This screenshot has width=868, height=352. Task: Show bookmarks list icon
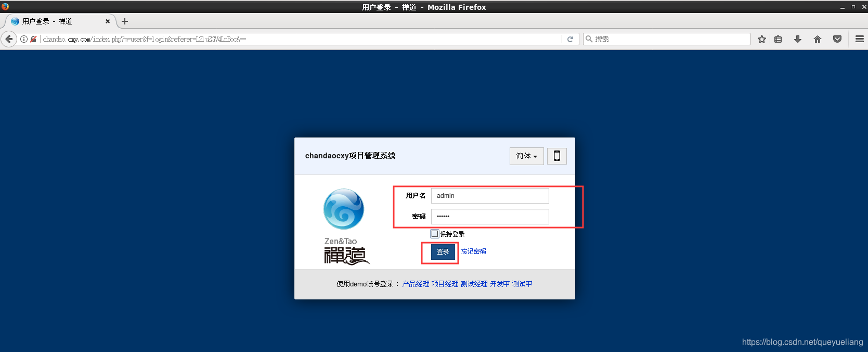[778, 39]
